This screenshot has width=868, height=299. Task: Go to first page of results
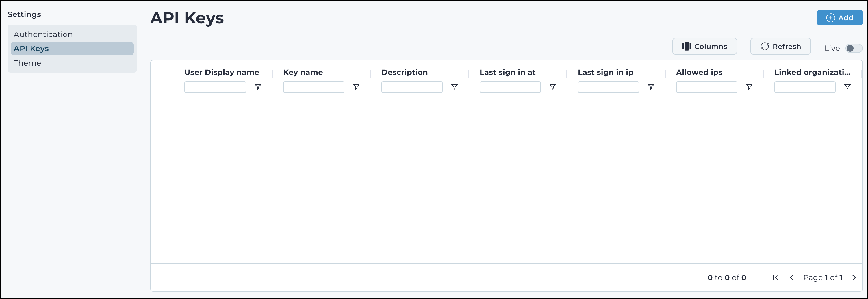pos(775,277)
